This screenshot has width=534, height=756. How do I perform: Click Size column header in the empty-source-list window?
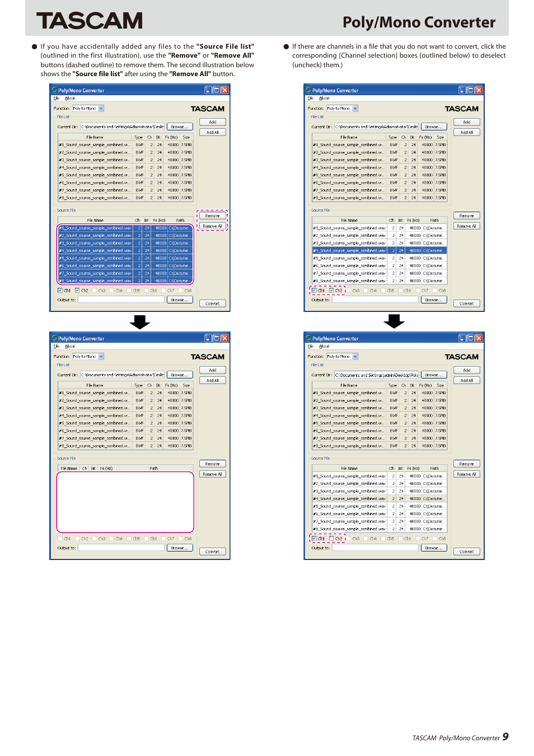tap(186, 385)
